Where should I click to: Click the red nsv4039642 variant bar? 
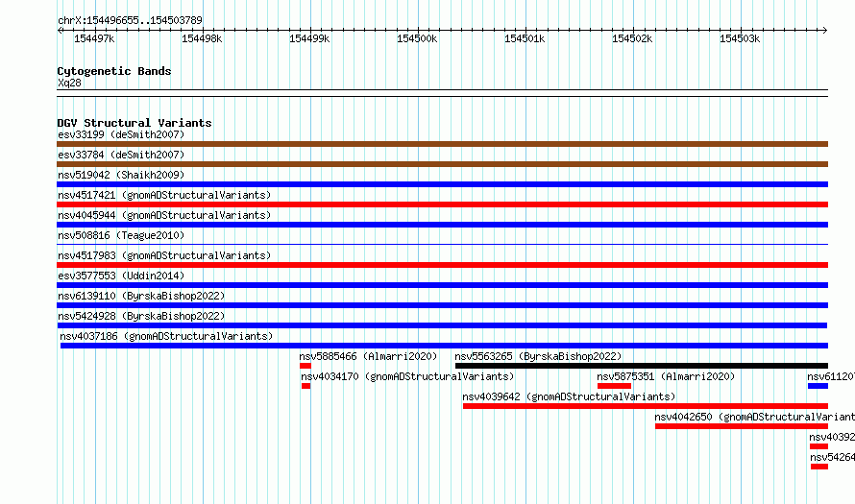pyautogui.click(x=646, y=406)
